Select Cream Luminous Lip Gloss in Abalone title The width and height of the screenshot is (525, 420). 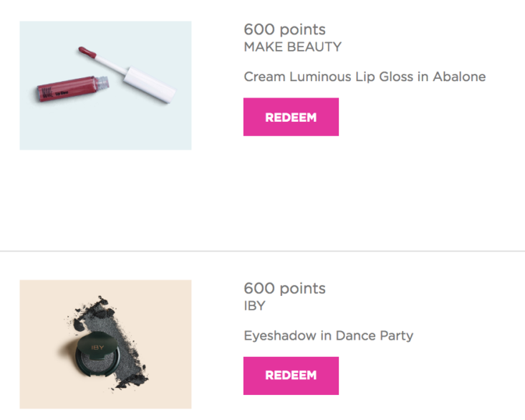365,77
